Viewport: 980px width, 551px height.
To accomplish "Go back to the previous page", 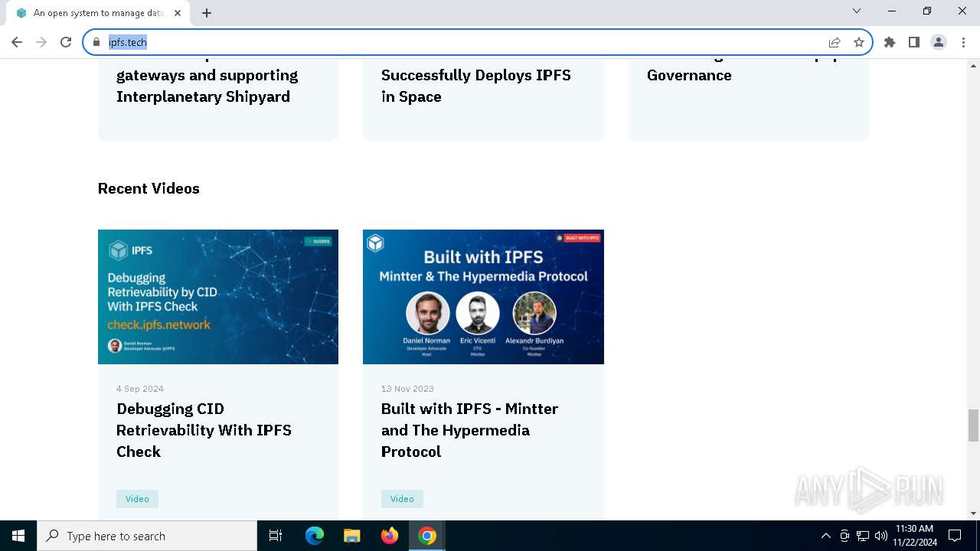I will (17, 42).
